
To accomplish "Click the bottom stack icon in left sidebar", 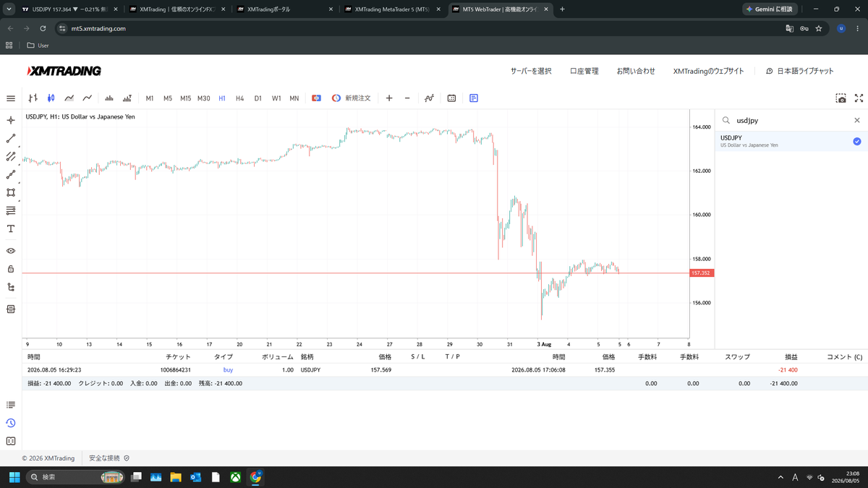I will [x=11, y=309].
